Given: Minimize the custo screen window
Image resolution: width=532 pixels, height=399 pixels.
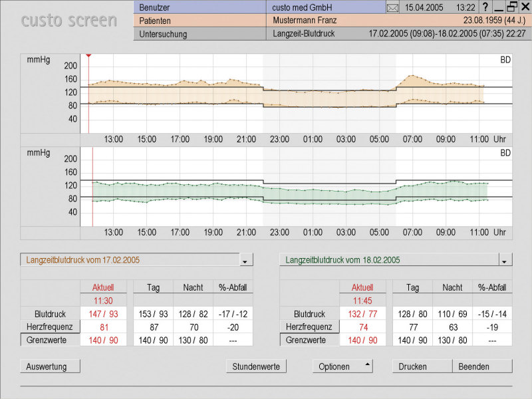Looking at the screenshot, I should pos(498,7).
